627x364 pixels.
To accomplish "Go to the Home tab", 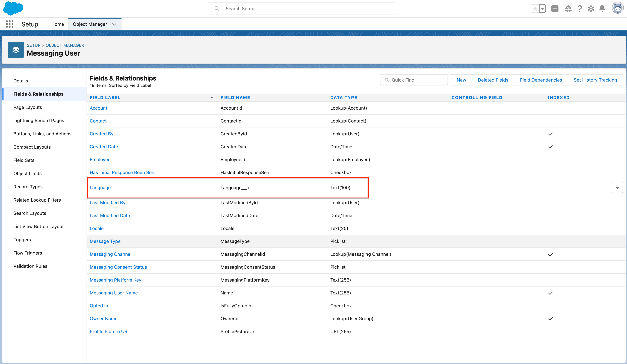I will (57, 24).
